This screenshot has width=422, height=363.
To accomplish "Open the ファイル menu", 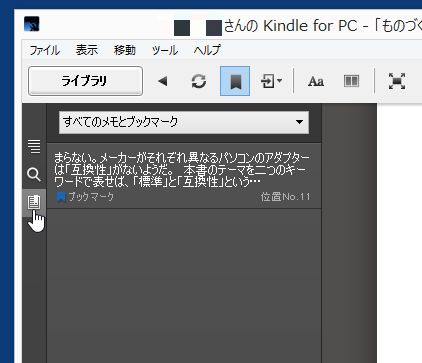I will pyautogui.click(x=45, y=50).
